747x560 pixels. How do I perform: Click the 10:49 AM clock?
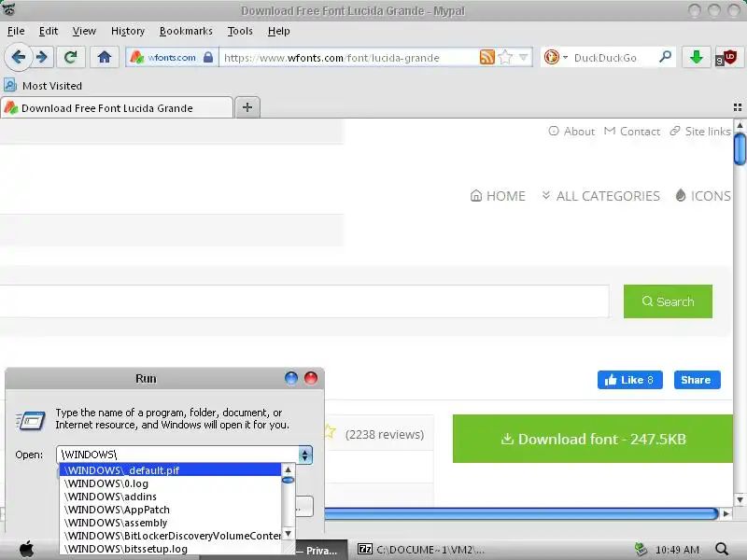(678, 550)
